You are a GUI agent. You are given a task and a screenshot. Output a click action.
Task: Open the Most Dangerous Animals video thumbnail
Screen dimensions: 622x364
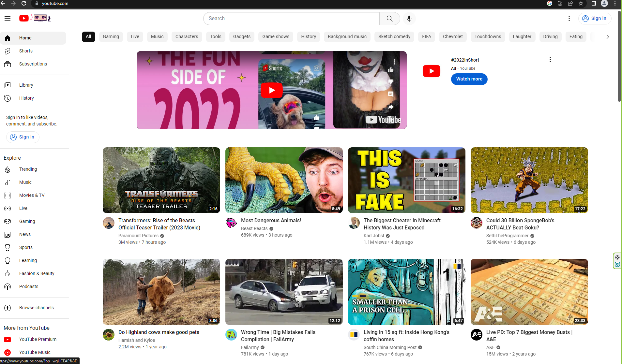[x=283, y=180]
